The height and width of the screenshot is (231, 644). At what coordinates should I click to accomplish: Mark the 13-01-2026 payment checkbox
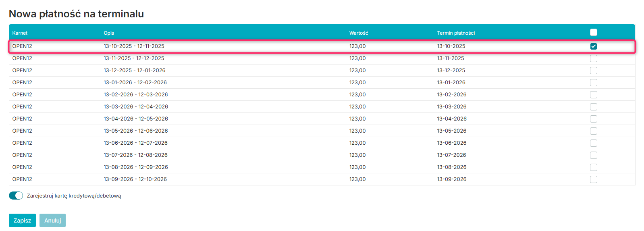(x=593, y=83)
